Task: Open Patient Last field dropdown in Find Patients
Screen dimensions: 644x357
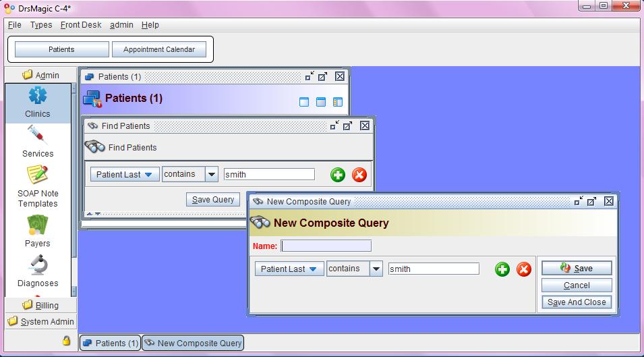Action: (125, 175)
